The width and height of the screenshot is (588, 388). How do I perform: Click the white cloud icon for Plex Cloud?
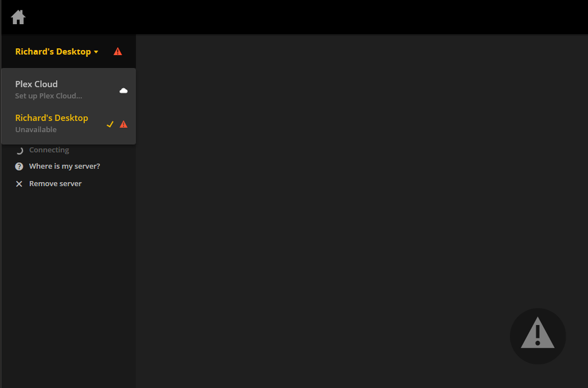pos(123,90)
